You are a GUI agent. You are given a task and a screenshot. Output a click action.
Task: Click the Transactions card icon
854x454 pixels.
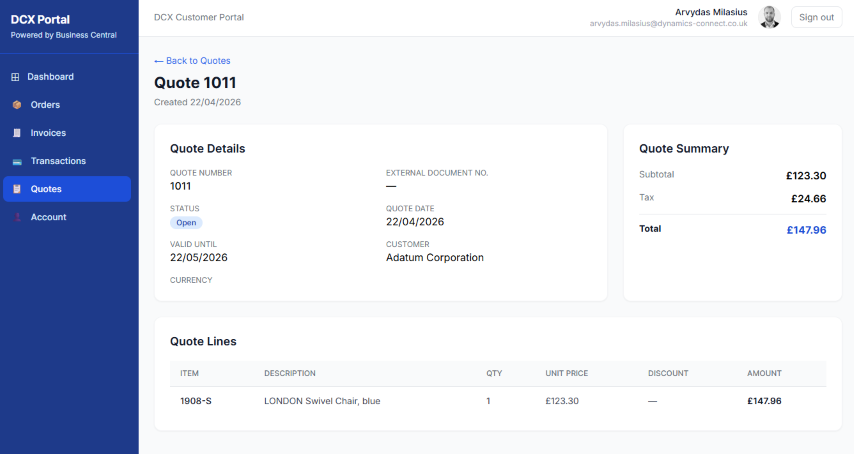pos(16,161)
